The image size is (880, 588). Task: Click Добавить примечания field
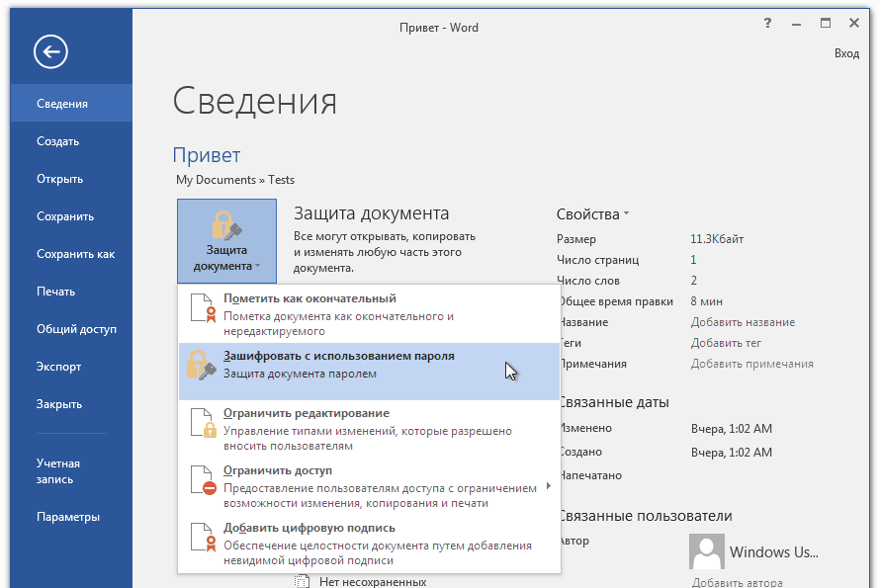751,364
